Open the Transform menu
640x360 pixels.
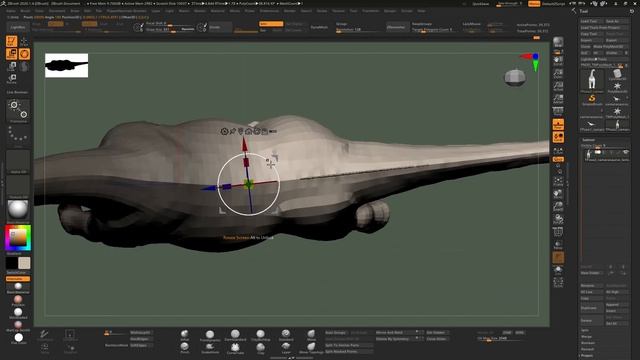[x=371, y=11]
